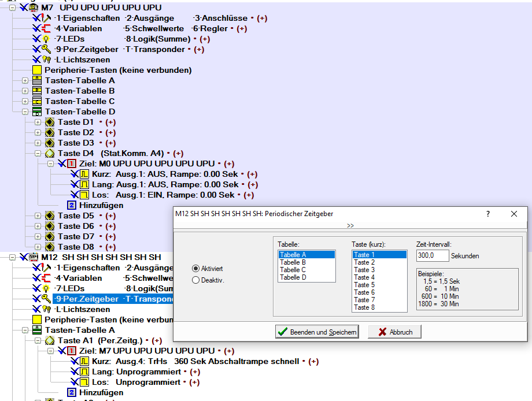Viewport: 532px width, 401px height.
Task: Click the yellow Peripherie-Tasten square icon under M7
Action: [37, 70]
